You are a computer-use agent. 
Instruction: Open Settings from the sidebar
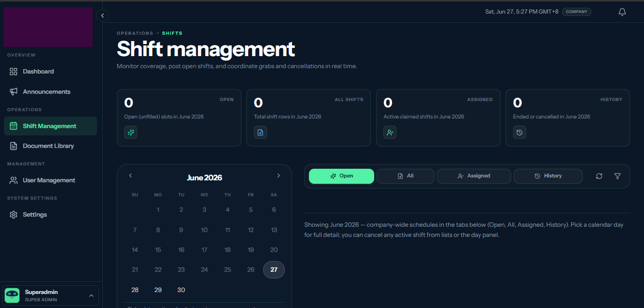[x=50, y=215]
